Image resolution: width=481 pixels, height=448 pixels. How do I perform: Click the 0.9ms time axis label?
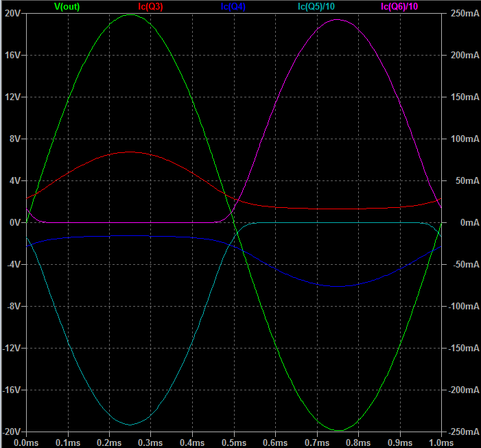tap(400, 443)
